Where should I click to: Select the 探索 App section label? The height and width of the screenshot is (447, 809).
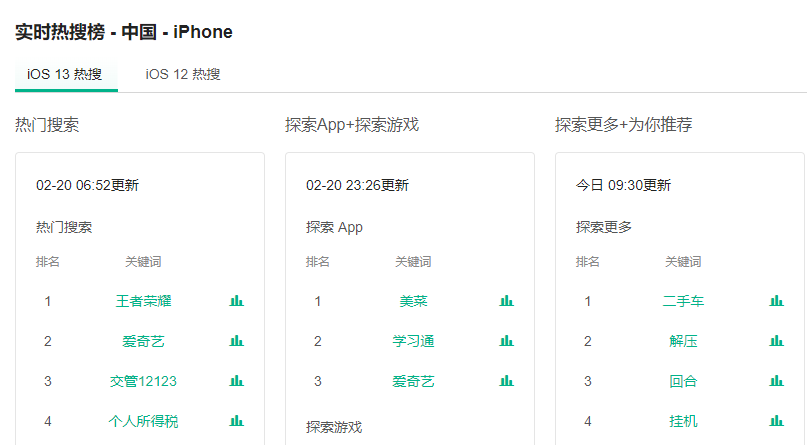334,227
